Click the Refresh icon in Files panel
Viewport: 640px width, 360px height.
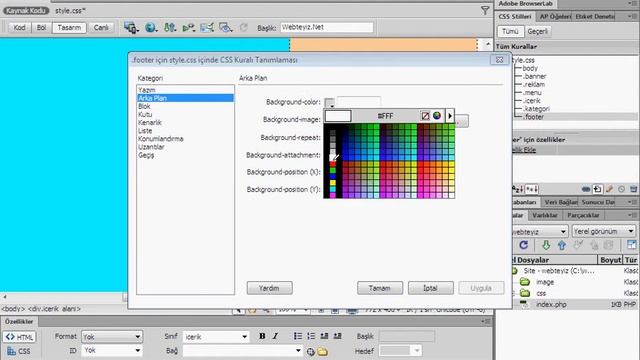524,245
